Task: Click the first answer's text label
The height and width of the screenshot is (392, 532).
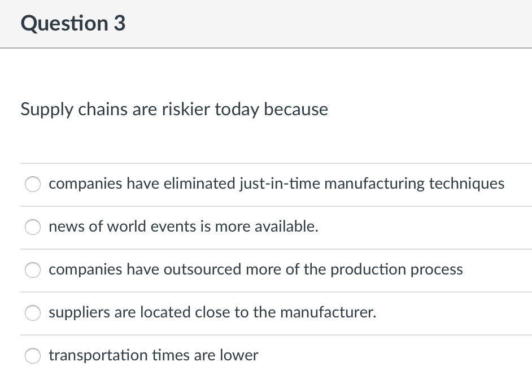Action: coord(277,184)
